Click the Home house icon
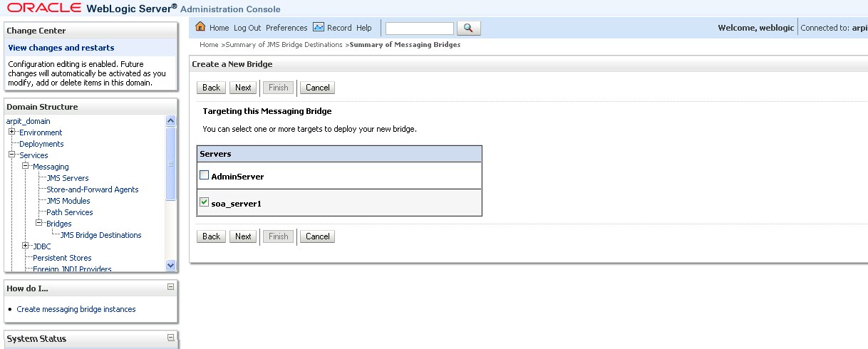The image size is (868, 349). click(200, 27)
